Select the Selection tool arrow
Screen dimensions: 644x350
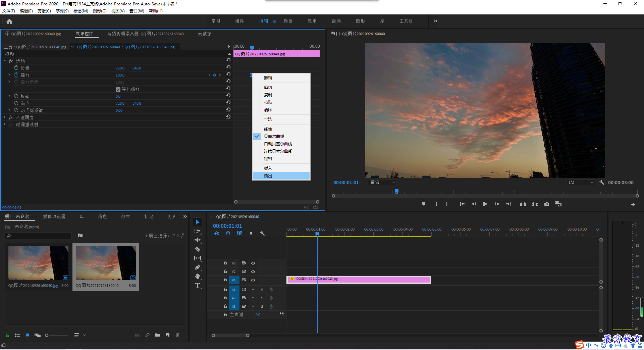pyautogui.click(x=198, y=222)
